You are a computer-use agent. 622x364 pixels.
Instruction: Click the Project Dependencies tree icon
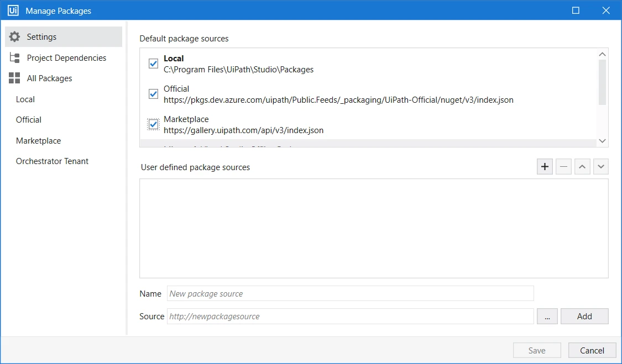pos(15,58)
